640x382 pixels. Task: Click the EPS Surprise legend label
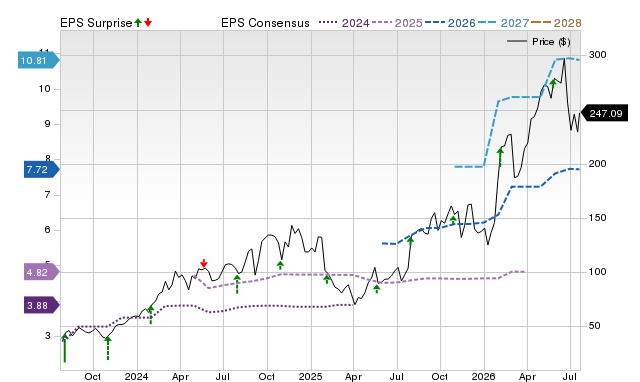[96, 23]
